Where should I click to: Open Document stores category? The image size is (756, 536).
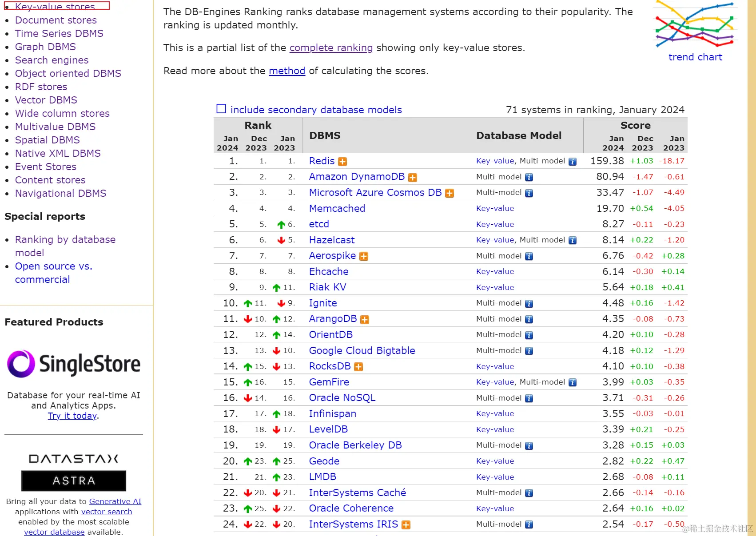pyautogui.click(x=56, y=20)
